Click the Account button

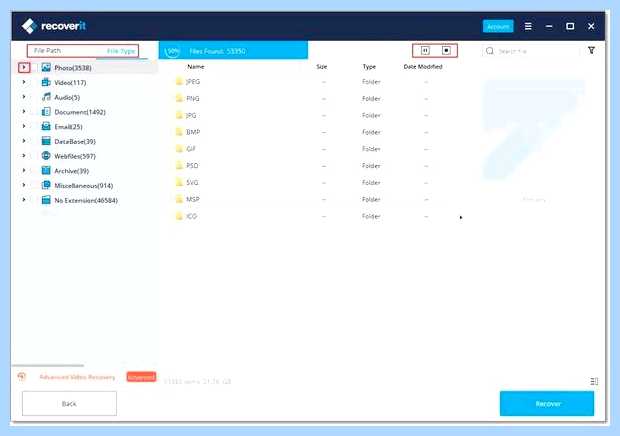point(498,26)
